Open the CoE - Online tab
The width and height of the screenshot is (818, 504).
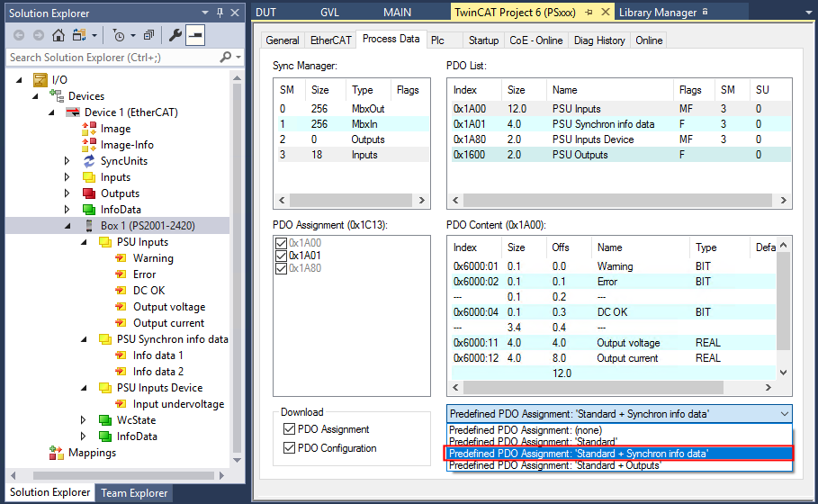click(x=535, y=40)
